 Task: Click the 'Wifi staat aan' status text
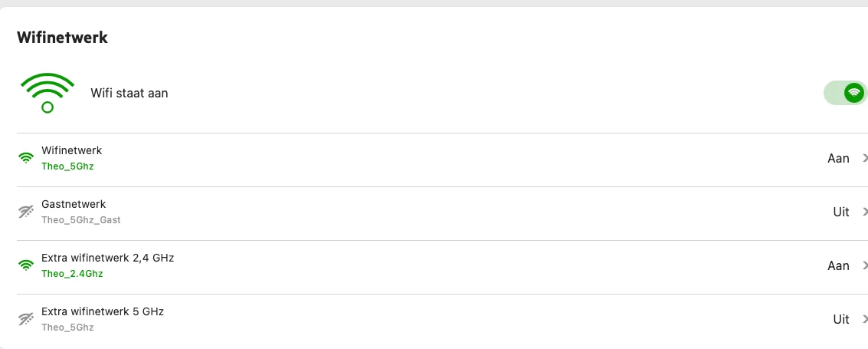click(x=129, y=94)
